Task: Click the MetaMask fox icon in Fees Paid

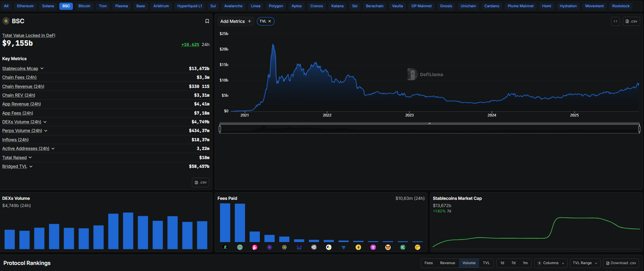Action: pyautogui.click(x=388, y=247)
